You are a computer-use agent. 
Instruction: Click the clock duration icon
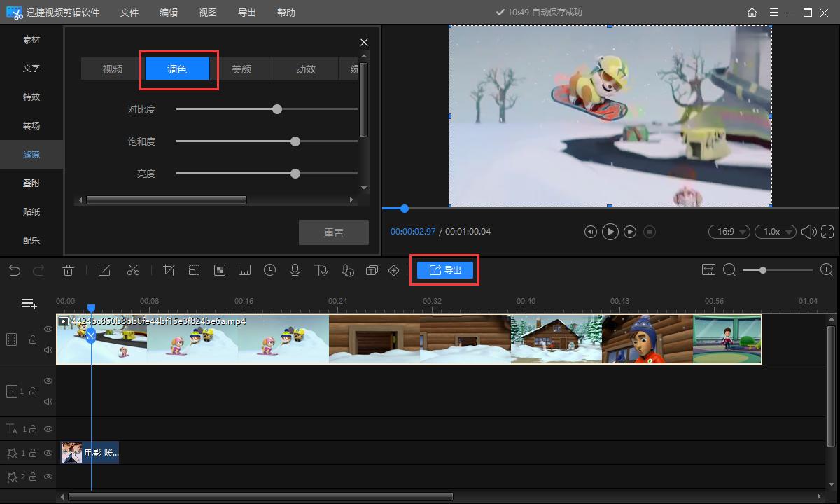point(269,270)
